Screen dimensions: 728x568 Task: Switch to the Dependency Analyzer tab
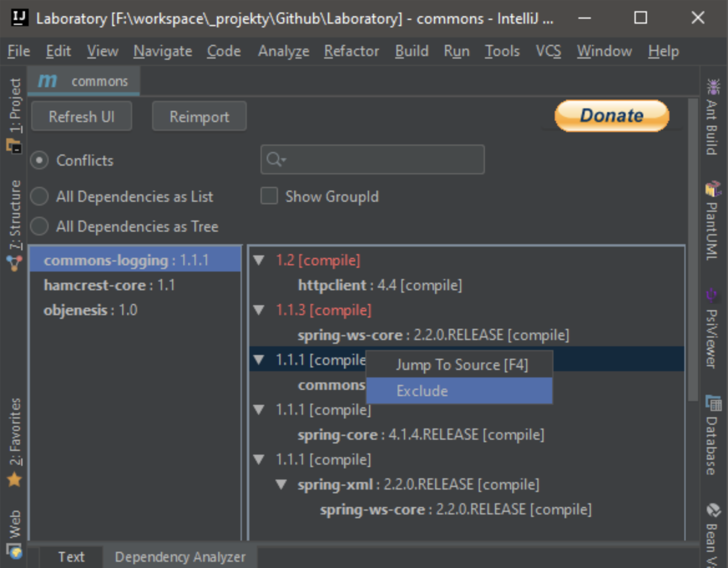pyautogui.click(x=180, y=556)
